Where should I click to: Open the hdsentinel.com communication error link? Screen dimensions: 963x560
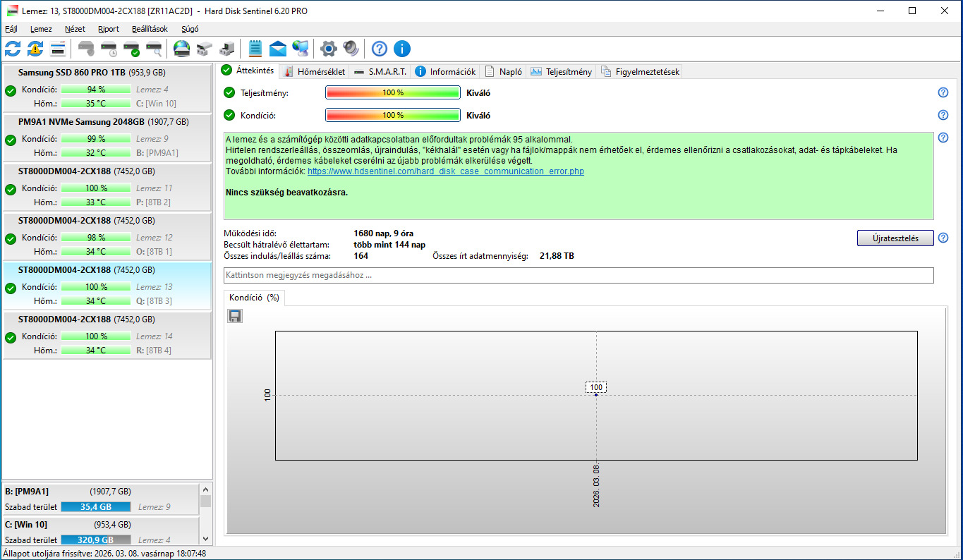446,171
